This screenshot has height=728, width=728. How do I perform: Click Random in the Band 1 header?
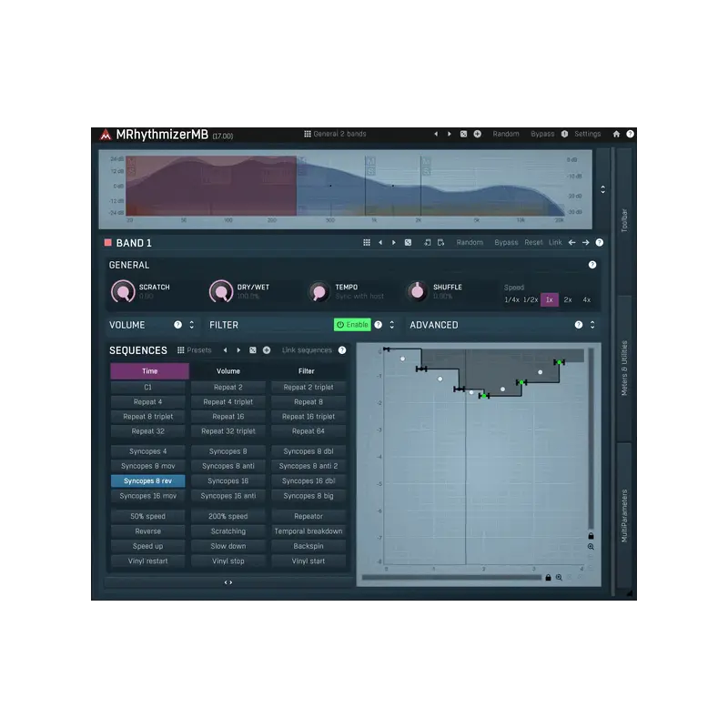point(470,242)
